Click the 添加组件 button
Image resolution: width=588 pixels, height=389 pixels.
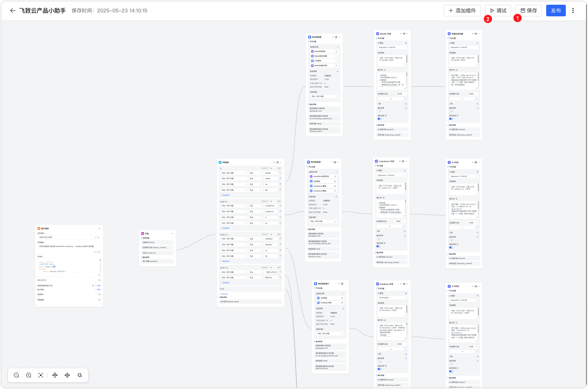[462, 11]
